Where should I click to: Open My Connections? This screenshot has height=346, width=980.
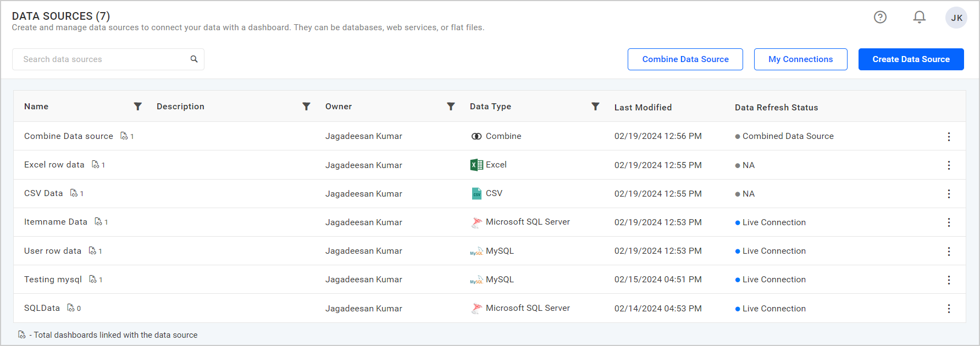[x=800, y=59]
